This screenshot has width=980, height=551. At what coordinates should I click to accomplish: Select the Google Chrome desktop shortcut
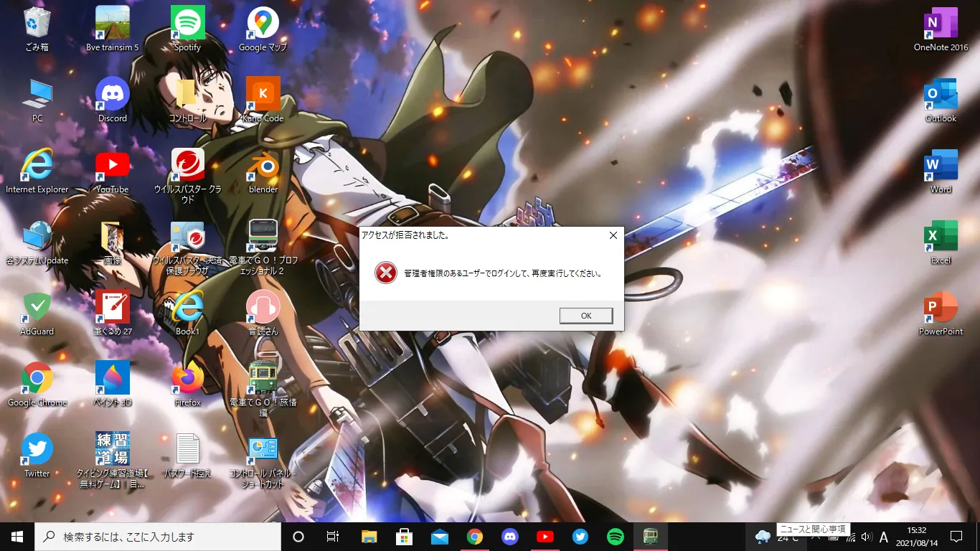[x=37, y=385]
